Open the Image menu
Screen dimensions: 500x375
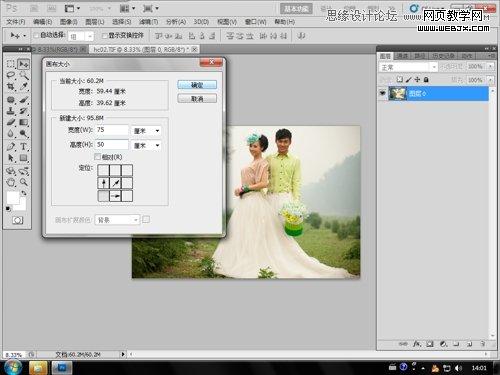point(68,22)
